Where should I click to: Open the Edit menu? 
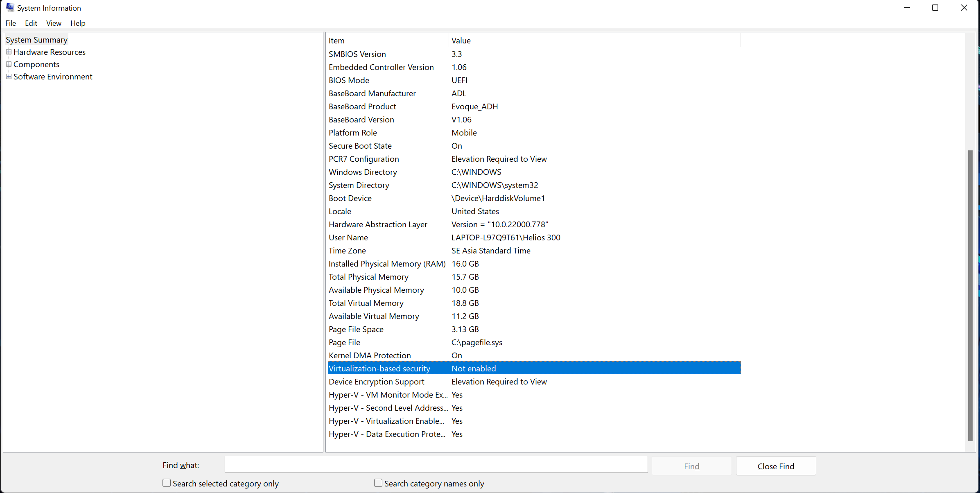tap(31, 23)
